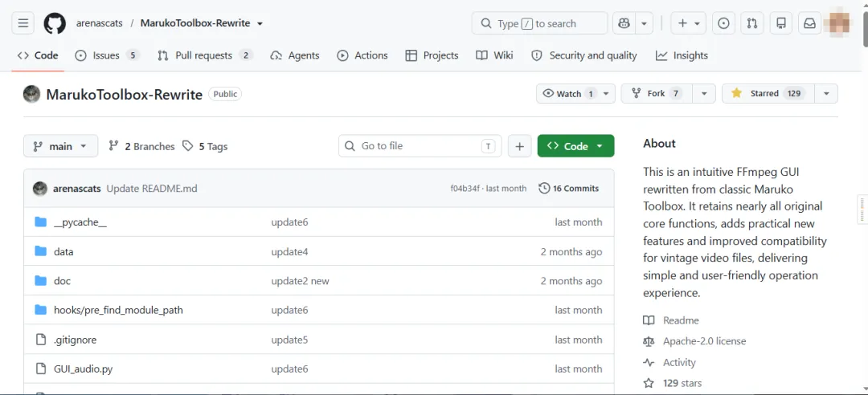Click arenascats commit author avatar
Image resolution: width=868 pixels, height=395 pixels.
(40, 189)
